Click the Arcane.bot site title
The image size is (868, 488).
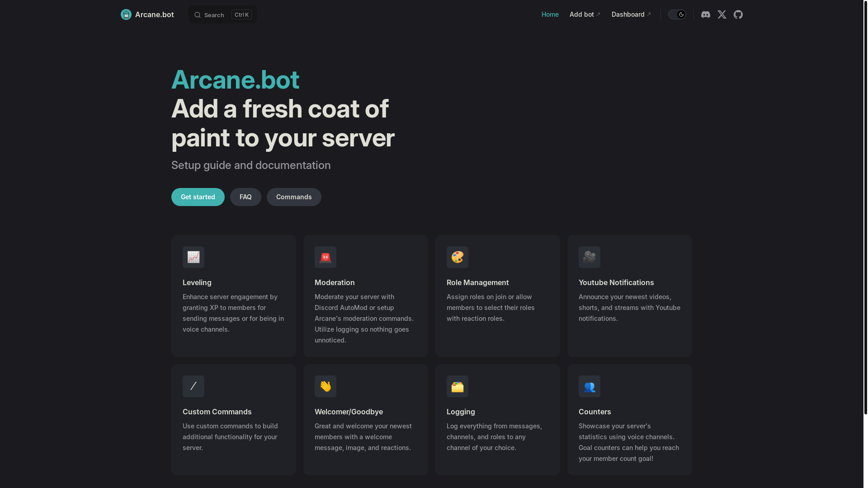point(155,14)
